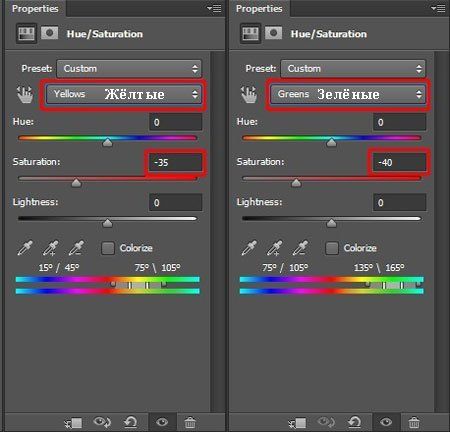Screen dimensions: 450x432
Task: Select adjustment icon in right Hue/Saturation panel
Action: [250, 34]
